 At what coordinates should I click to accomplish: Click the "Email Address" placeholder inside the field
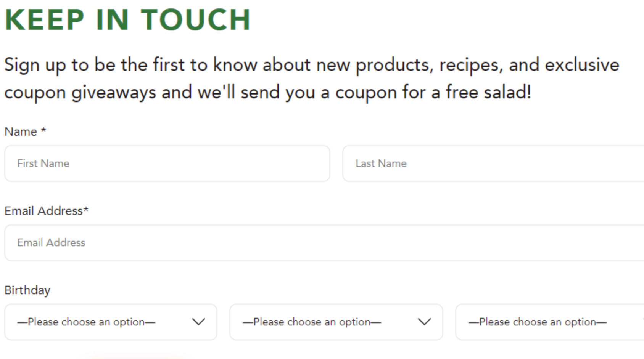pyautogui.click(x=51, y=243)
